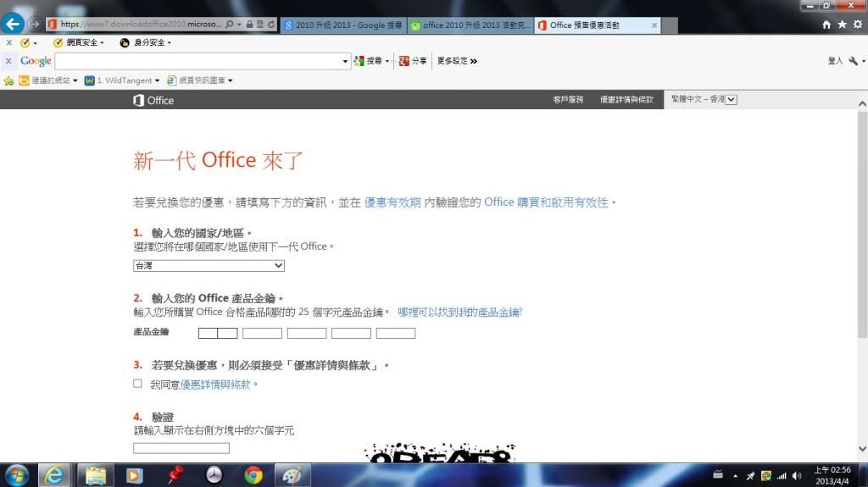Open the 優惠詳情與條款 header menu item
This screenshot has width=868, height=487.
point(626,100)
